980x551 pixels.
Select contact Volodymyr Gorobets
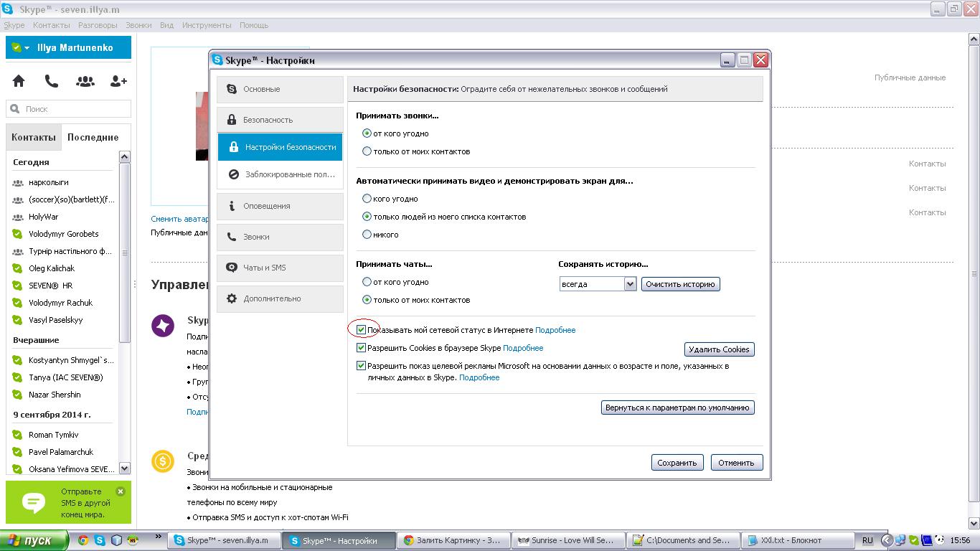pyautogui.click(x=63, y=234)
